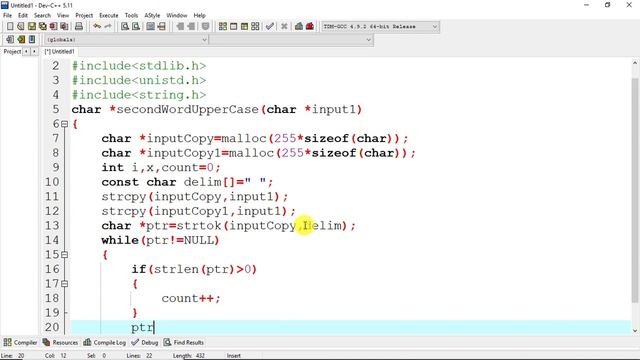The image size is (640, 360).
Task: Switch to the Compiler bottom tab
Action: pos(20,342)
